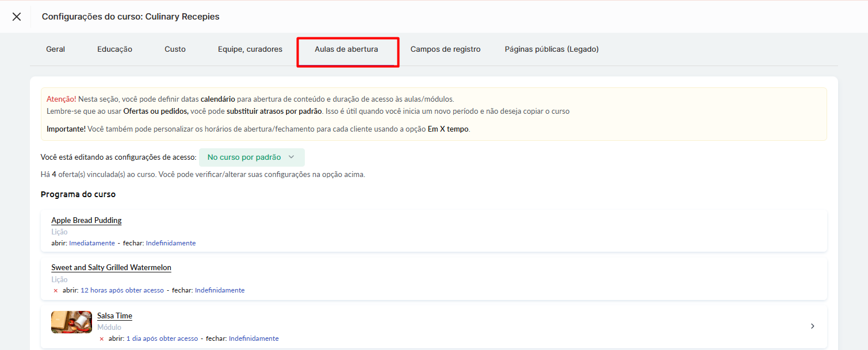Open the Apple Bread Pudding lesson link
The width and height of the screenshot is (868, 350).
point(86,220)
